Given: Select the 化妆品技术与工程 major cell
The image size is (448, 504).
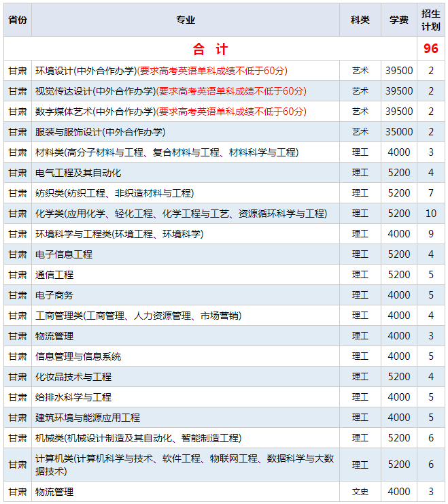Looking at the screenshot, I should point(186,377).
